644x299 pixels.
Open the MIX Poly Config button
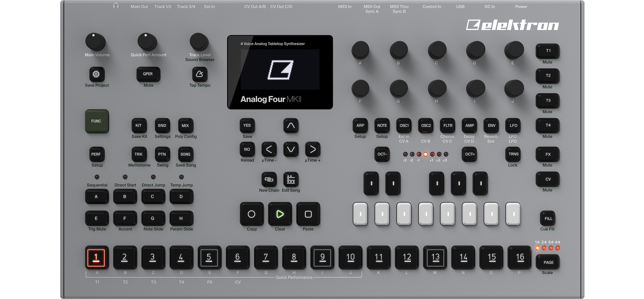185,126
